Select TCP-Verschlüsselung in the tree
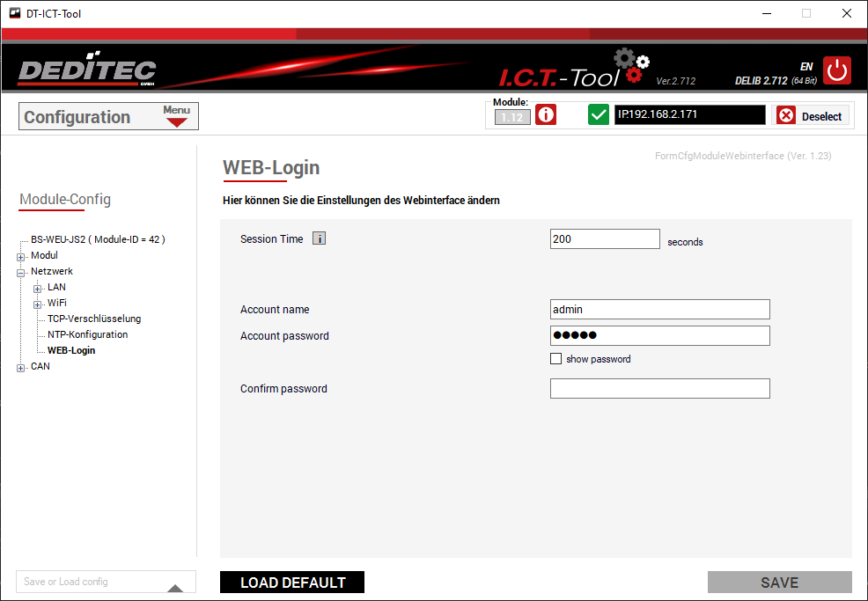The image size is (868, 601). 93,319
